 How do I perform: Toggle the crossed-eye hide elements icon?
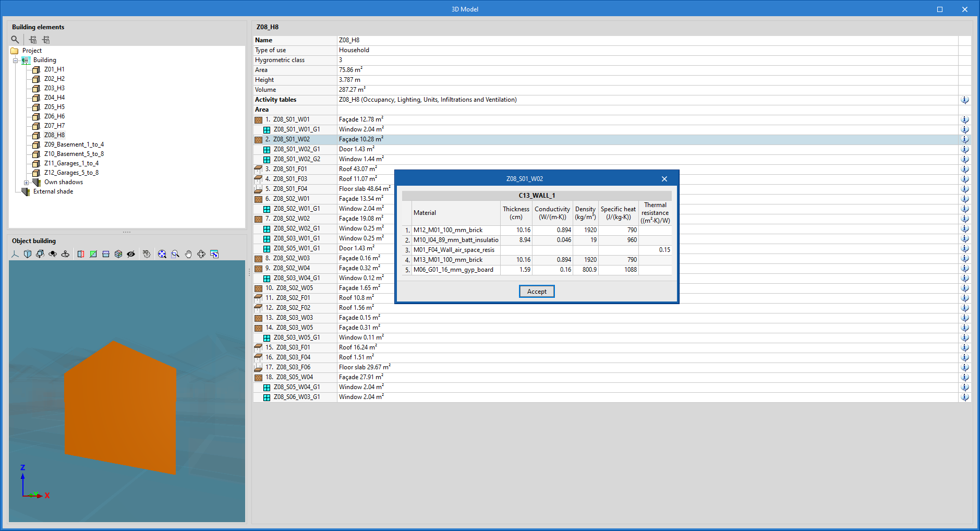coord(131,254)
